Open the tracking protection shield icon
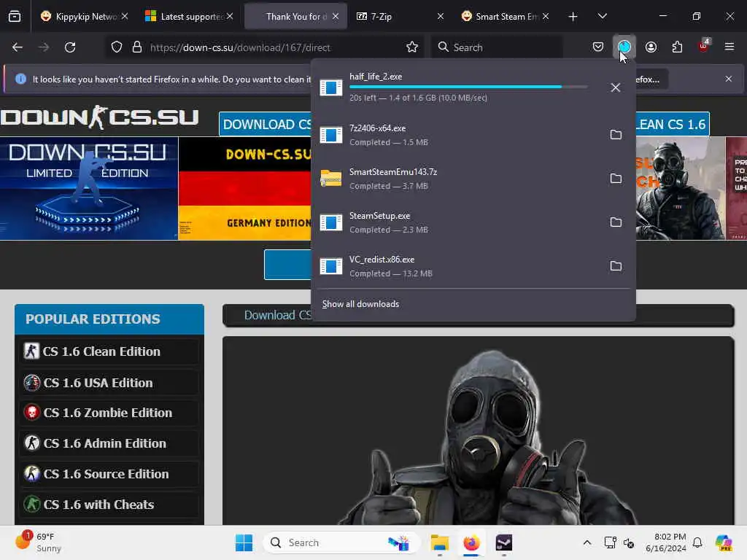The image size is (747, 560). [x=117, y=47]
